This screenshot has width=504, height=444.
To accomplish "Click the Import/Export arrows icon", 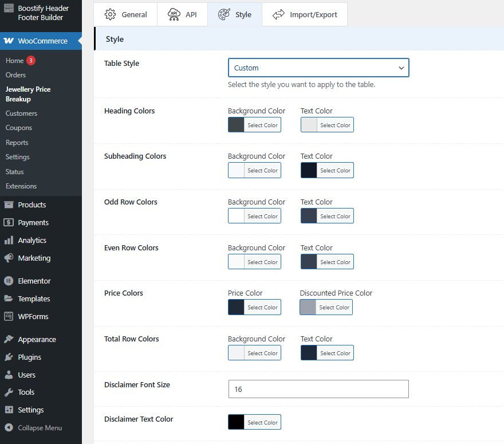I will pyautogui.click(x=278, y=14).
